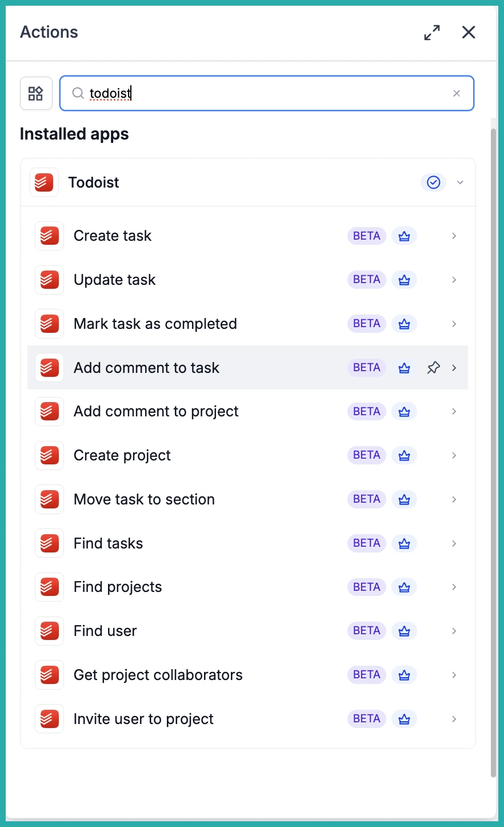Screen dimensions: 504x827
Task: Click the premium crown on Find tasks
Action: click(404, 543)
